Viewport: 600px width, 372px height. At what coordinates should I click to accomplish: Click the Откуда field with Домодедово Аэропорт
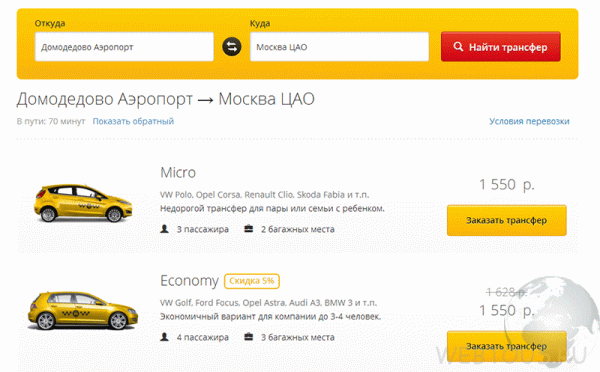(x=124, y=47)
